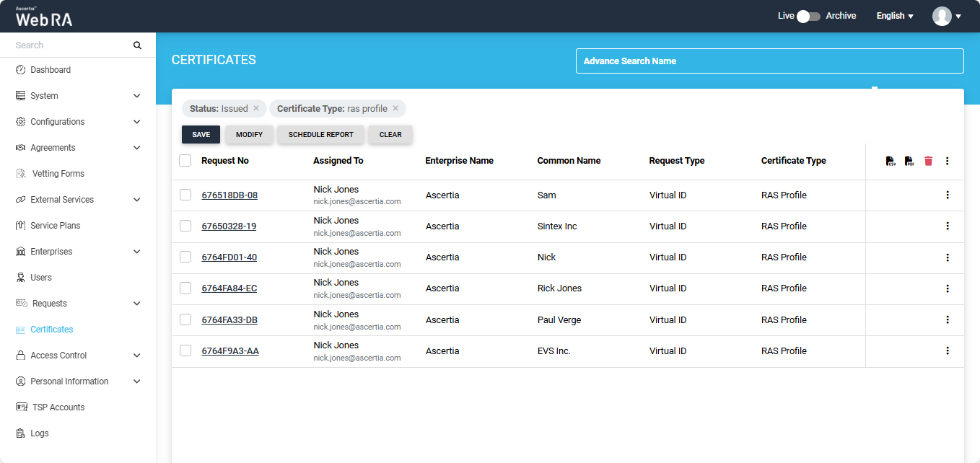Open the three-dot menu in the table header
980x463 pixels.
tap(948, 161)
